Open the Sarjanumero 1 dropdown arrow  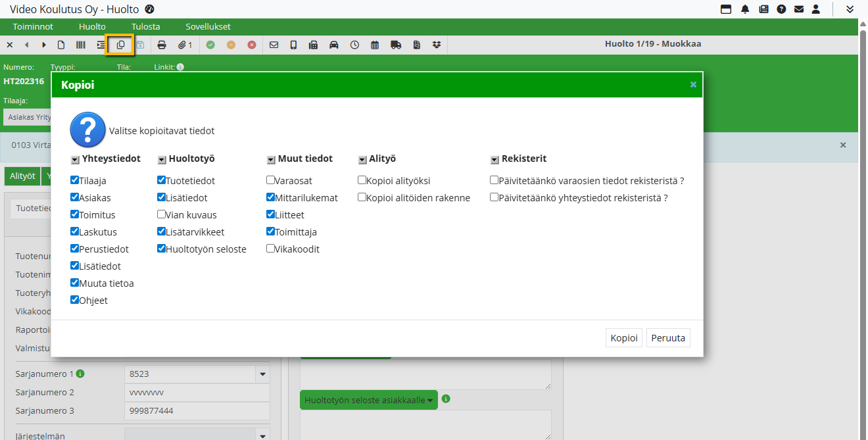click(263, 374)
